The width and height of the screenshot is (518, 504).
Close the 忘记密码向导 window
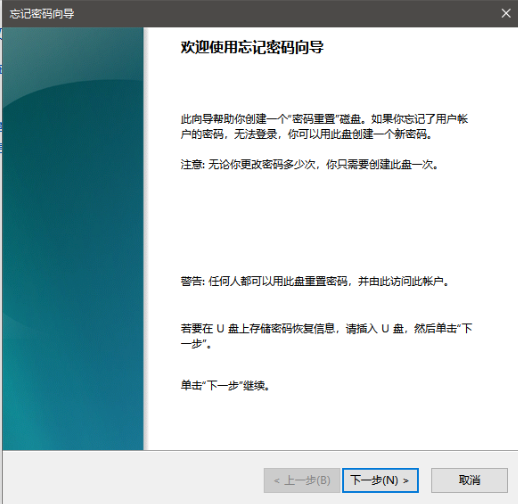(x=506, y=13)
